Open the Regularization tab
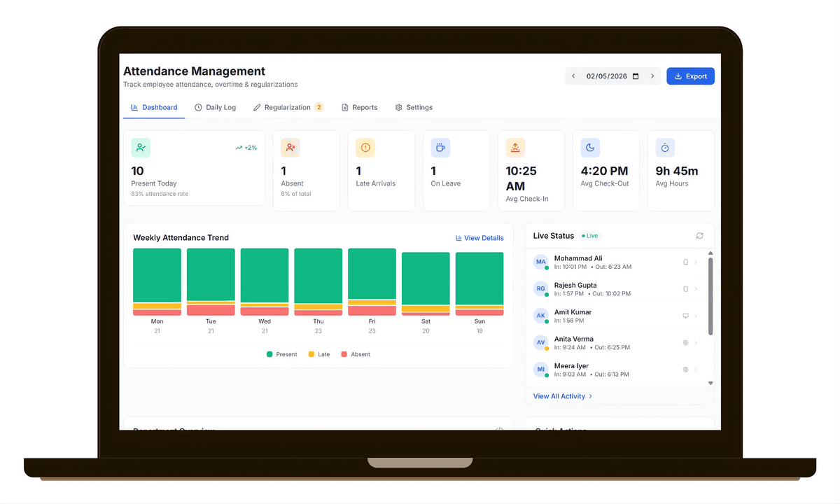 point(287,107)
